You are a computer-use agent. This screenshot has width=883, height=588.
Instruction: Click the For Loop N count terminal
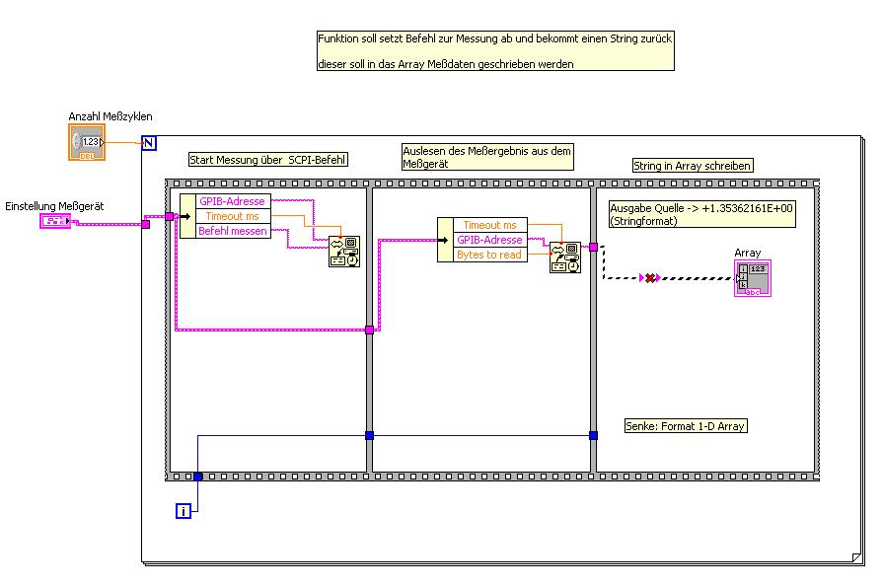pyautogui.click(x=149, y=143)
